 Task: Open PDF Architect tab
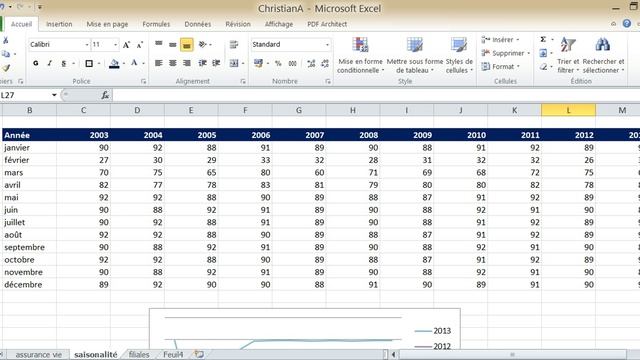[327, 24]
